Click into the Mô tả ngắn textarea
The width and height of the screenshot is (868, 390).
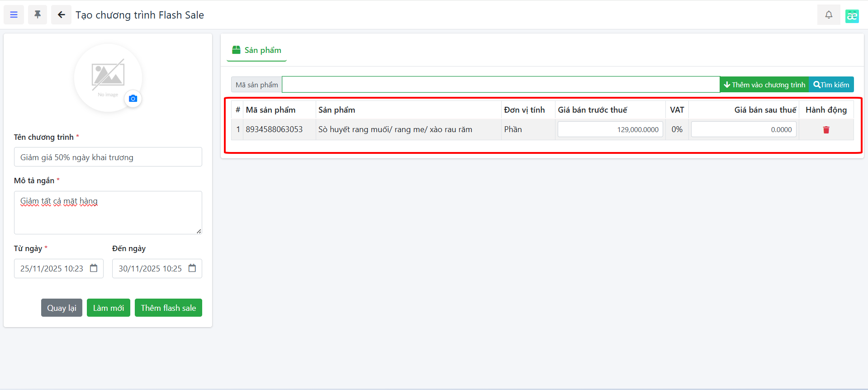tap(108, 213)
